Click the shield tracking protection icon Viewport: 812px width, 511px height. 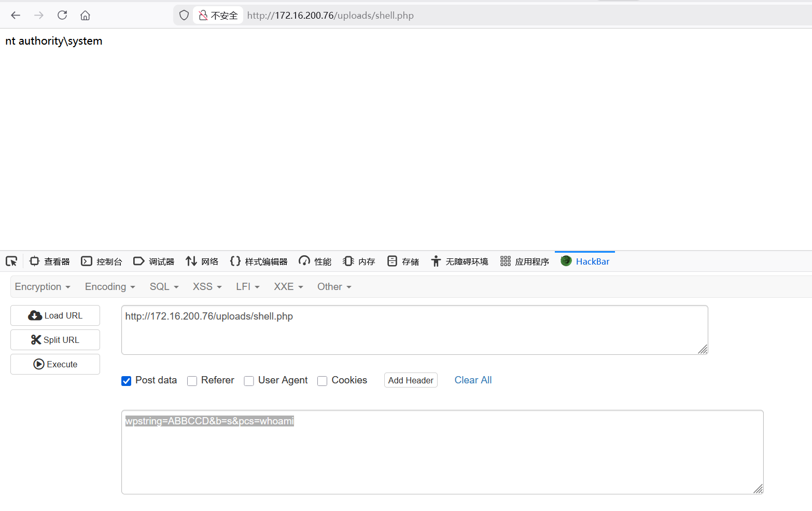point(184,15)
